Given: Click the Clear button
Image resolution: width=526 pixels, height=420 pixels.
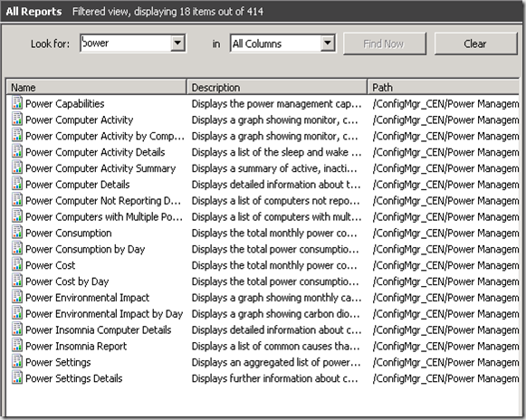Looking at the screenshot, I should pos(475,43).
